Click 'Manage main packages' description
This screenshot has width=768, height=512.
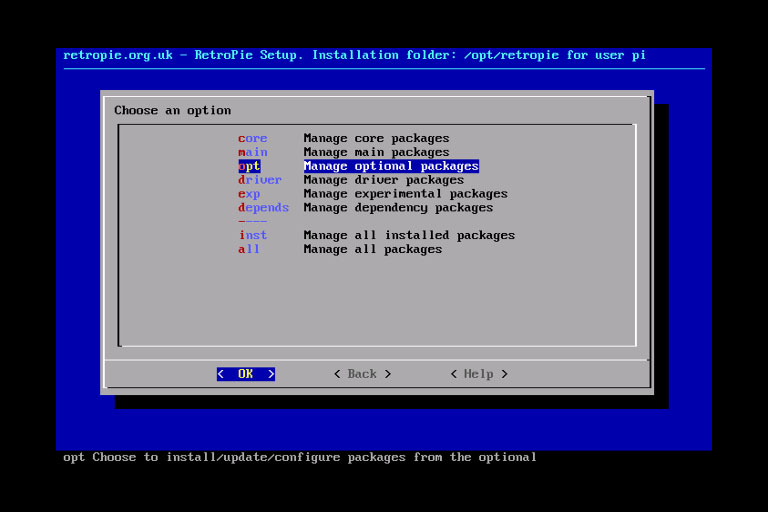click(376, 152)
